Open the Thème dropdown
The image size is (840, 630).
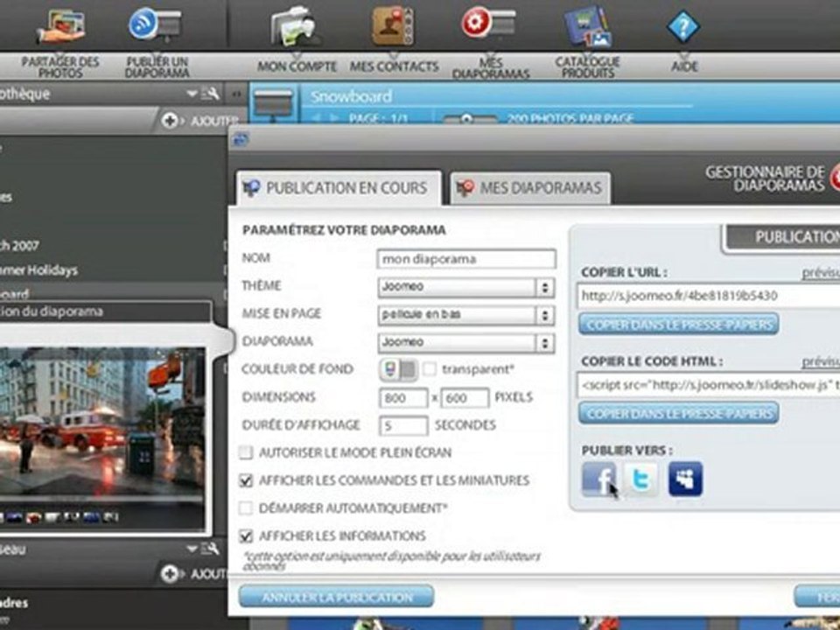[466, 287]
